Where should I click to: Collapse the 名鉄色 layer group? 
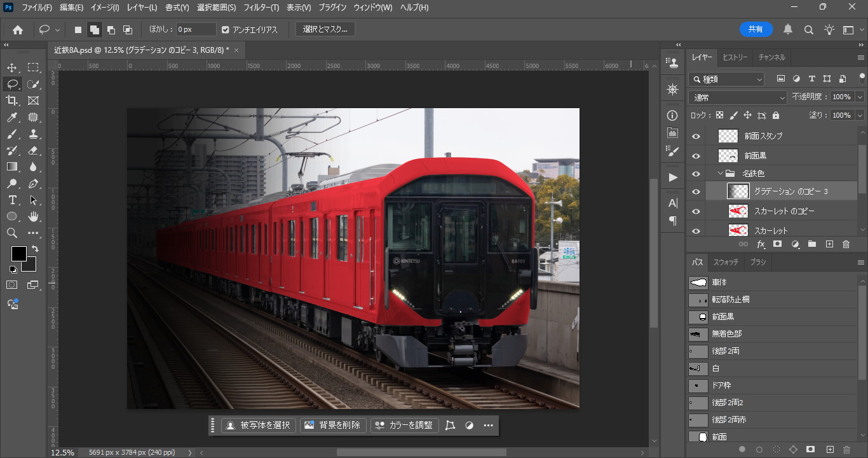point(721,174)
